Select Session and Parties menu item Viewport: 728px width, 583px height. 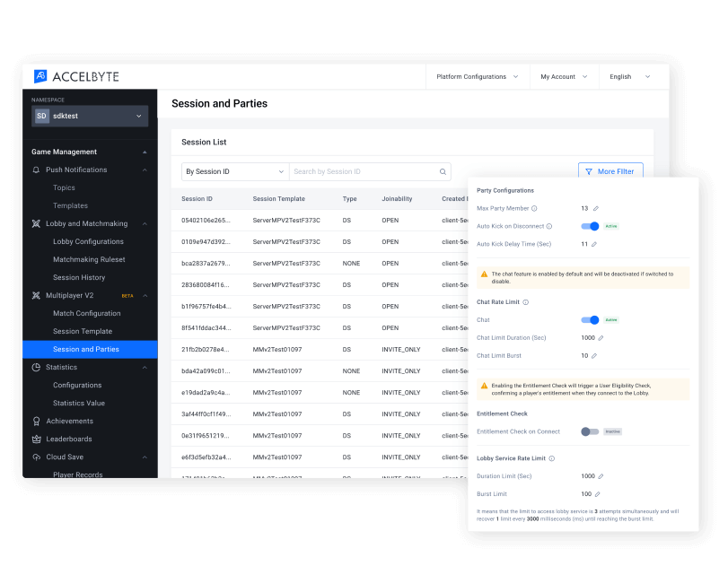pyautogui.click(x=90, y=349)
